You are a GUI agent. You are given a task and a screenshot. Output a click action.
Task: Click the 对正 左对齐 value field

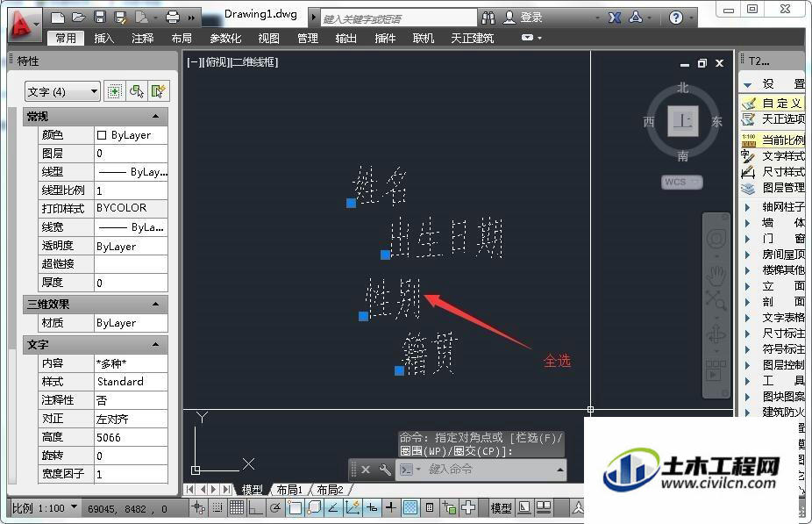click(x=131, y=419)
